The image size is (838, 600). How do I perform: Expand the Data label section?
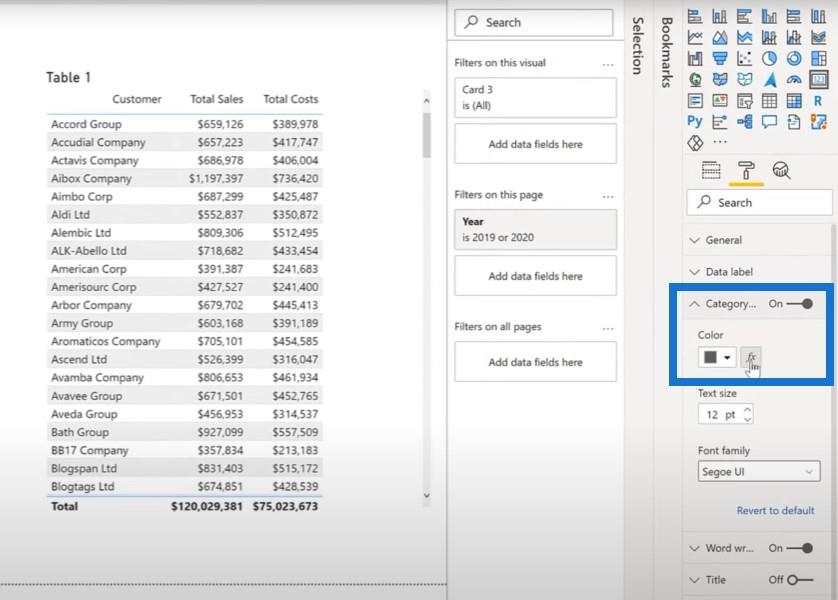coord(757,271)
